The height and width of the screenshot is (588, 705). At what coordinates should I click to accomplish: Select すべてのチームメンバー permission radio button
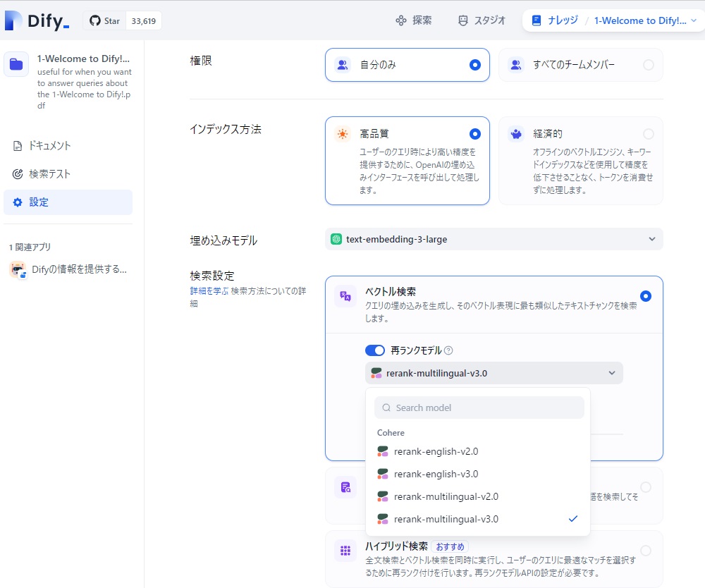649,65
